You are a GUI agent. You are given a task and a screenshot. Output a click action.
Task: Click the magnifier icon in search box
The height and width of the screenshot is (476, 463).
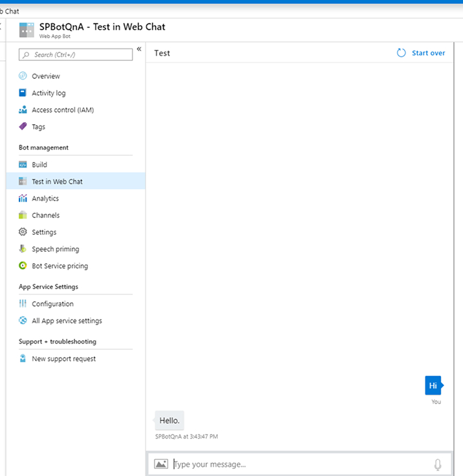(26, 54)
